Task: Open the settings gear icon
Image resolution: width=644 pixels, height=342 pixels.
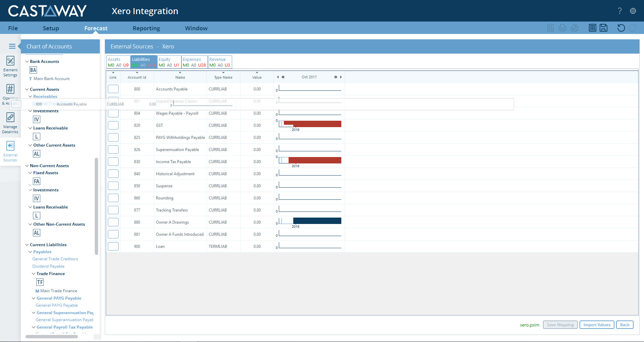Action: coord(633,11)
